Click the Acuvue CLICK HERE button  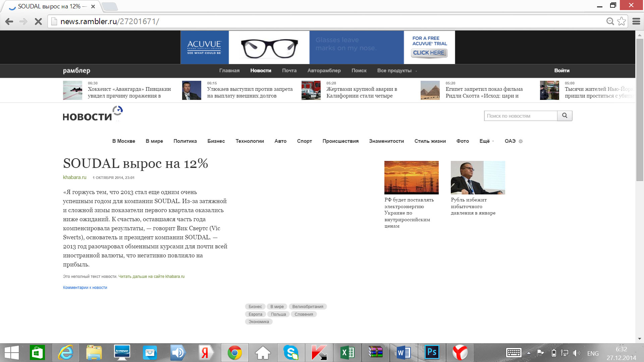(x=429, y=53)
